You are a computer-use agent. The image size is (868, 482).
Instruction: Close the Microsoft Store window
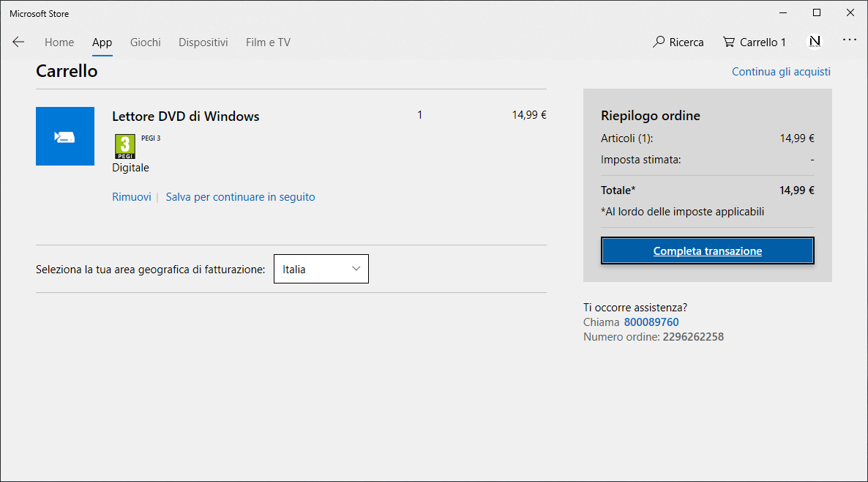click(850, 12)
